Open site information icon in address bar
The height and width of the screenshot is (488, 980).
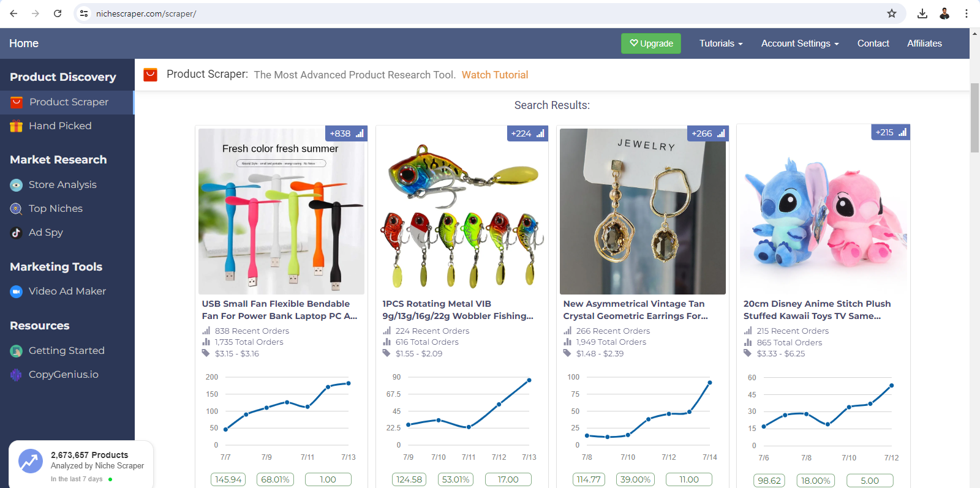85,13
